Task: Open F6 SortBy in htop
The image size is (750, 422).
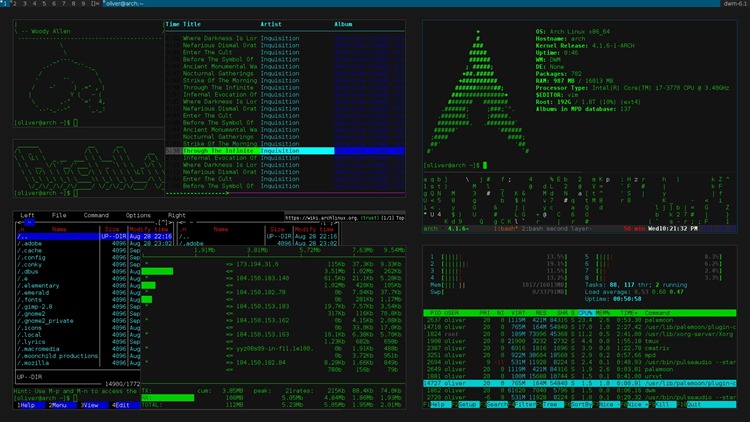Action: click(x=580, y=404)
